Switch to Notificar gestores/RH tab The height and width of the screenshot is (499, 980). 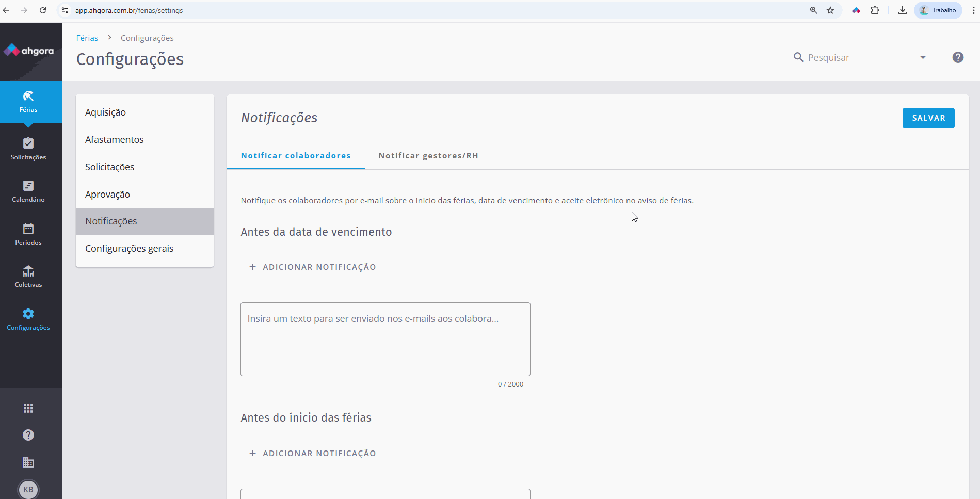pos(428,155)
